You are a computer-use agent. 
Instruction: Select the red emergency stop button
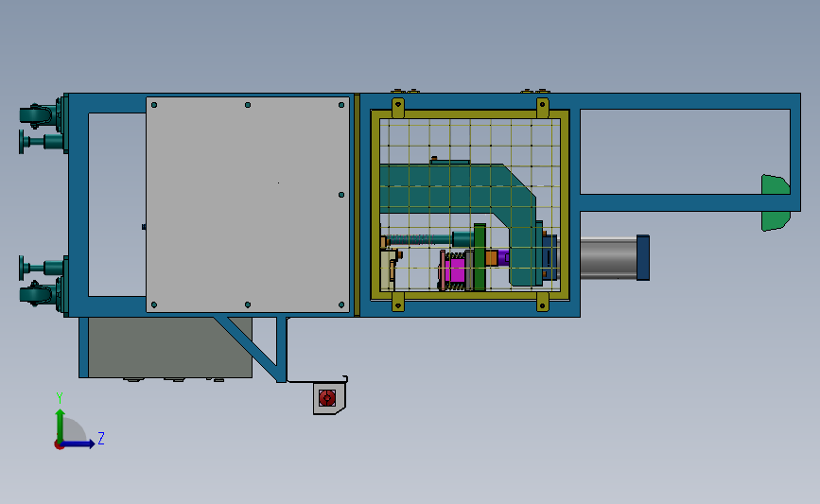(x=327, y=398)
